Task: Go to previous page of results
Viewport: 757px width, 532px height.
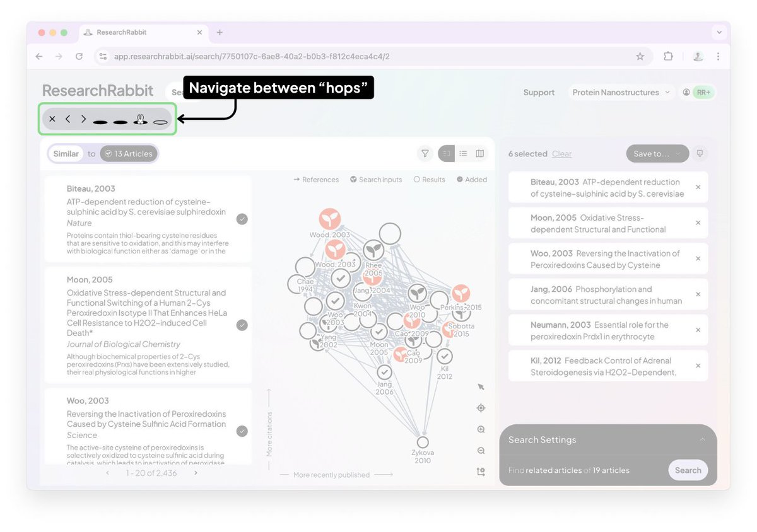Action: tap(107, 473)
